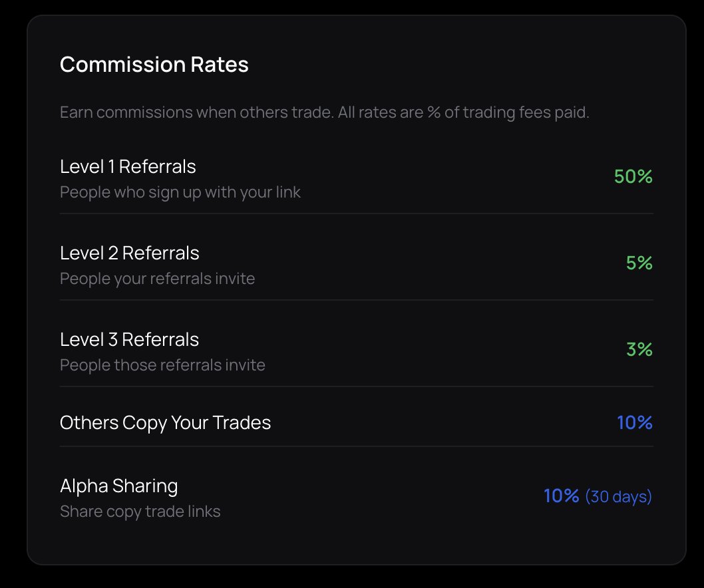The height and width of the screenshot is (588, 704).
Task: Click the 3% commission rate value
Action: pyautogui.click(x=639, y=350)
